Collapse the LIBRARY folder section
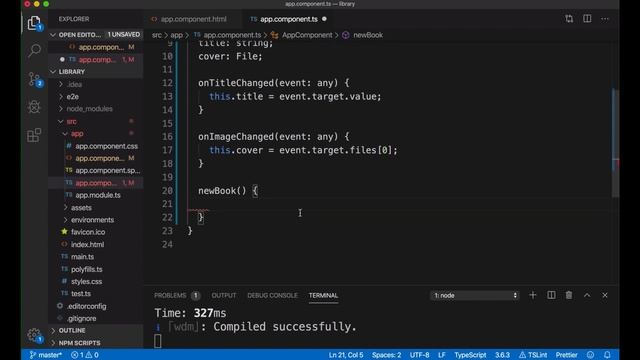Image resolution: width=640 pixels, height=360 pixels. pos(96,72)
